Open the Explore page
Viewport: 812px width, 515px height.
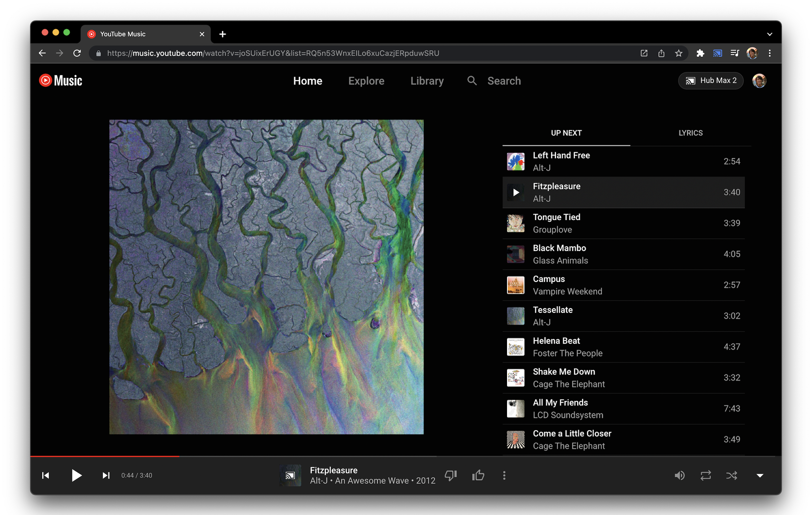point(366,81)
